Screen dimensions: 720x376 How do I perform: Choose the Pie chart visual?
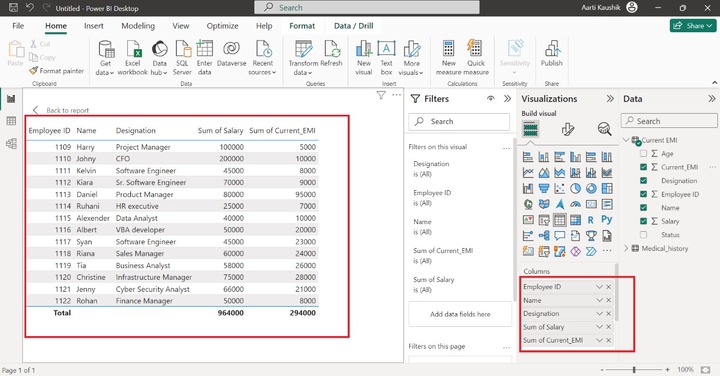[575, 188]
